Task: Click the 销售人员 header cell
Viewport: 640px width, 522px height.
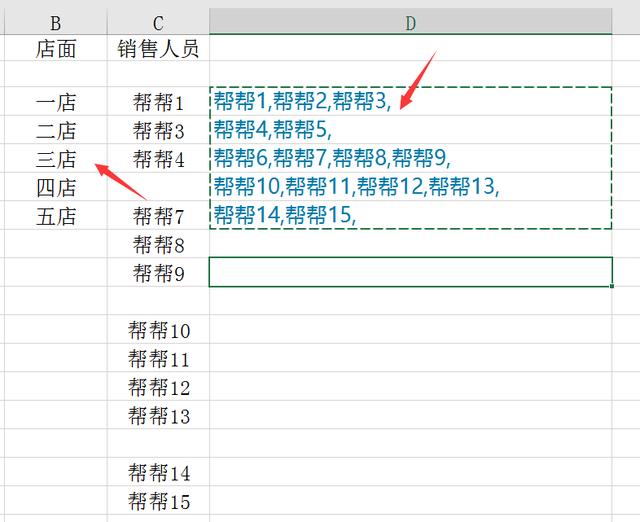Action: point(159,49)
